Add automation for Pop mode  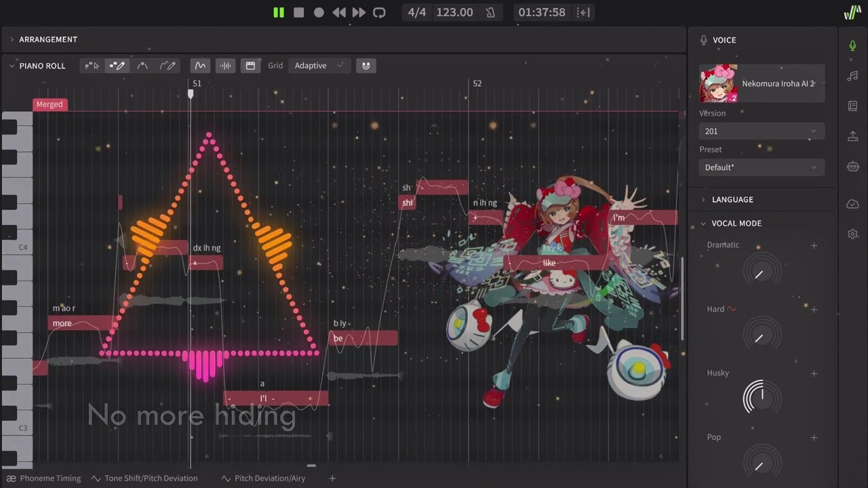pyautogui.click(x=814, y=438)
